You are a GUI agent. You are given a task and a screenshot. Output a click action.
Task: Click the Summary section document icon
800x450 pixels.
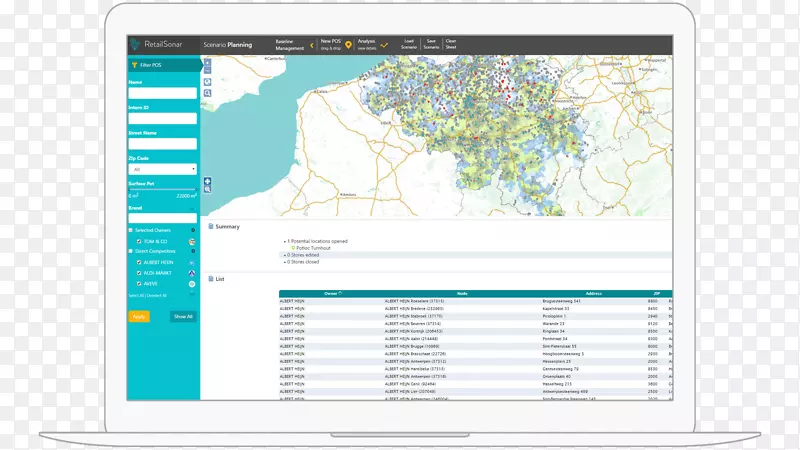210,226
